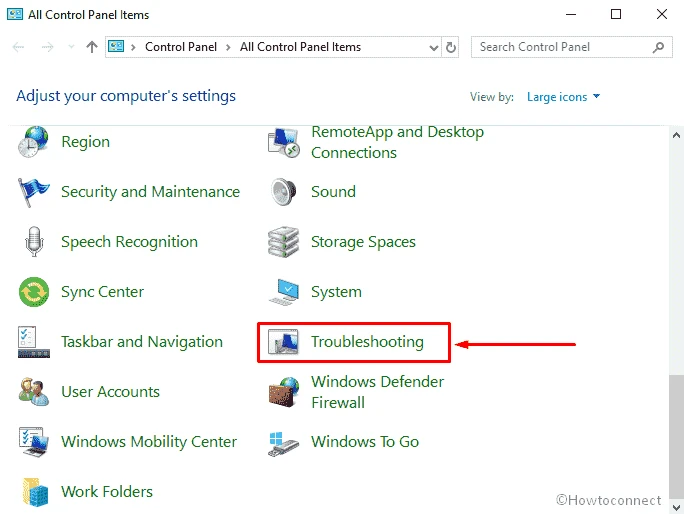Open the Security and Maintenance flag icon
Image resolution: width=684 pixels, height=514 pixels.
[x=33, y=192]
